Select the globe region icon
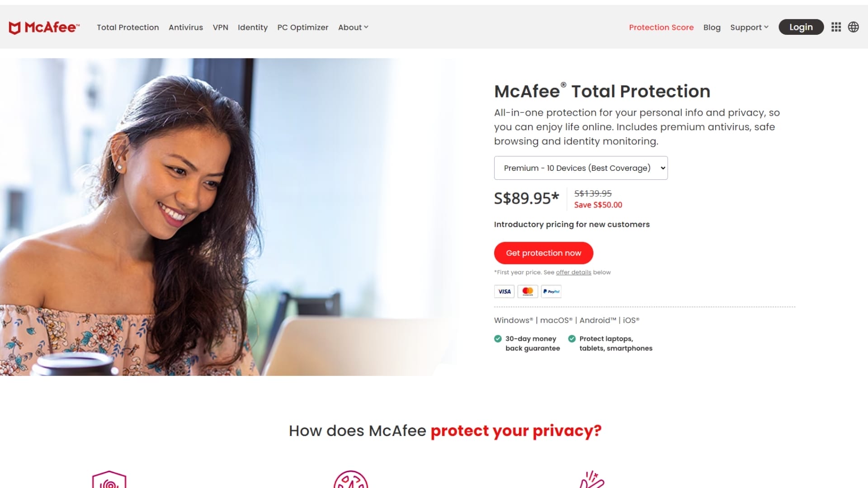 coord(854,27)
